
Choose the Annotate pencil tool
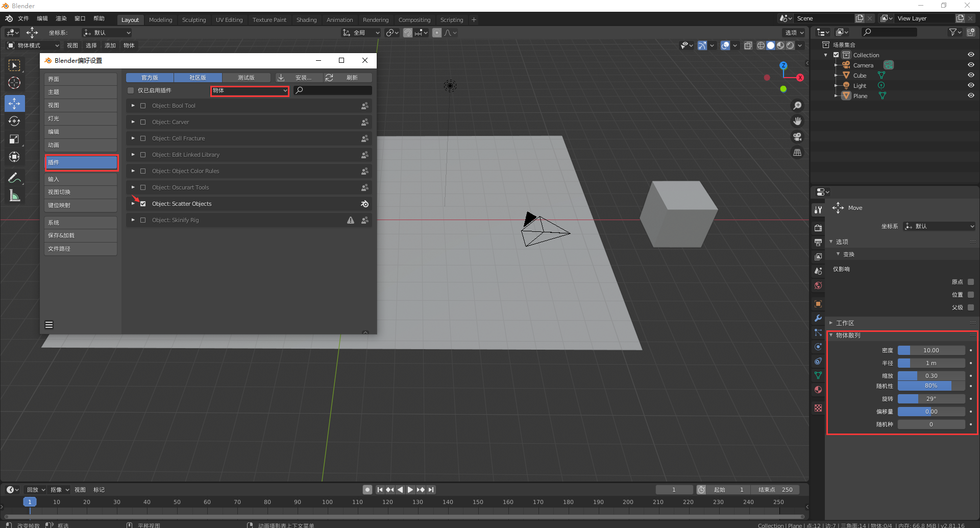point(14,178)
